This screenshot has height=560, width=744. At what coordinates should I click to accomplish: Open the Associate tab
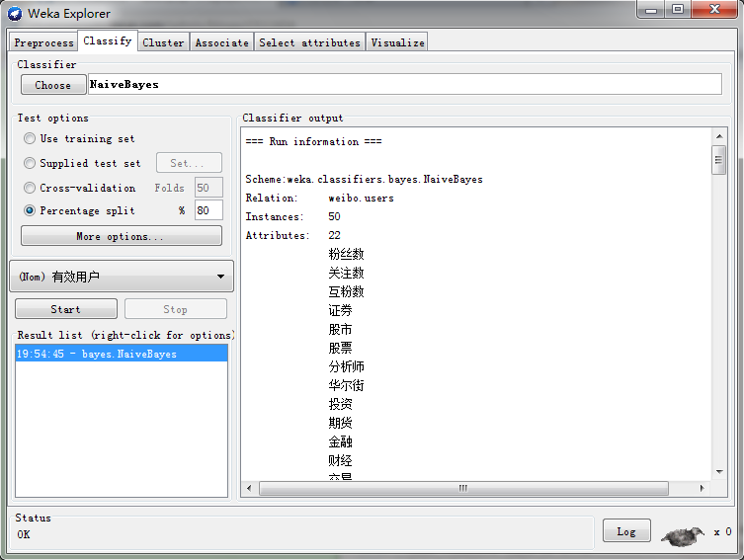coord(221,42)
